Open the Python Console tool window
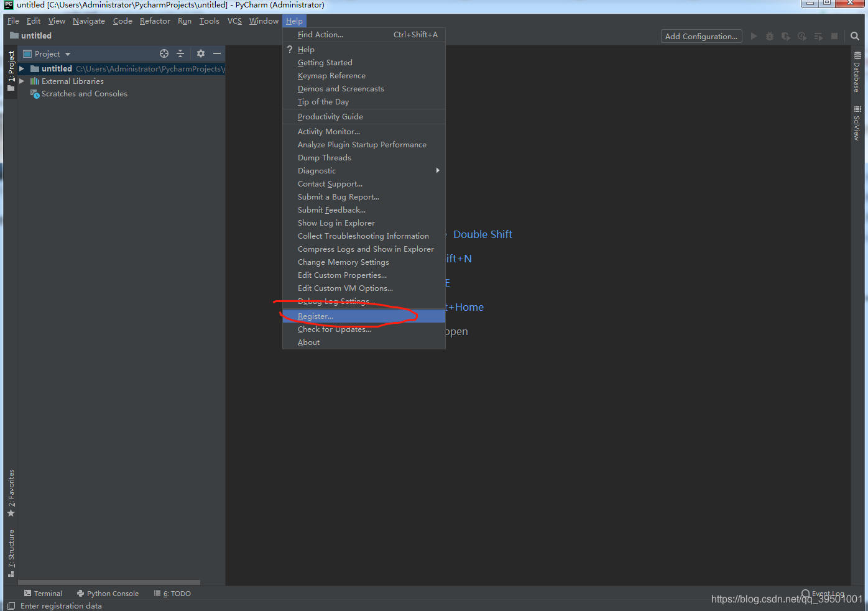Image resolution: width=868 pixels, height=611 pixels. 108,594
